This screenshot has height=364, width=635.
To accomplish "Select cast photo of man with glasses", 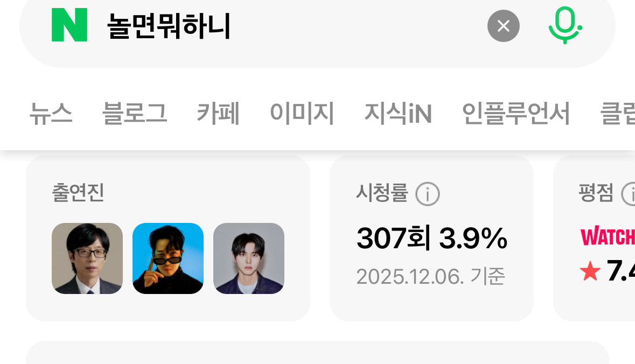I will 87,258.
